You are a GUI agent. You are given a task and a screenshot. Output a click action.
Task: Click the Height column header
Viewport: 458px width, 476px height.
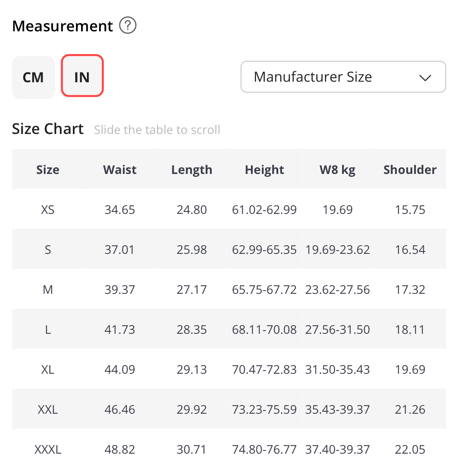264,170
